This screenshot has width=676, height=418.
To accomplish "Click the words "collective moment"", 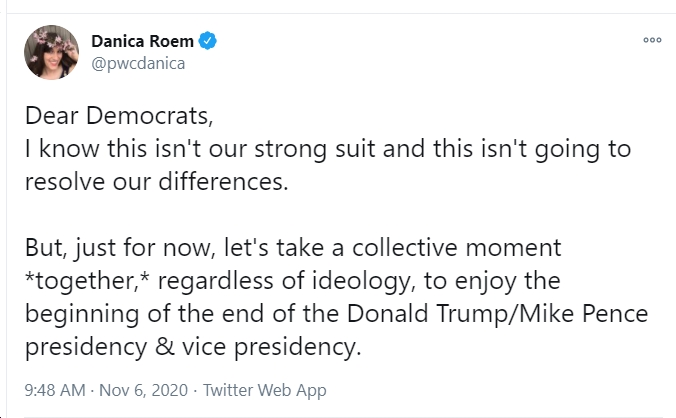I will [457, 248].
